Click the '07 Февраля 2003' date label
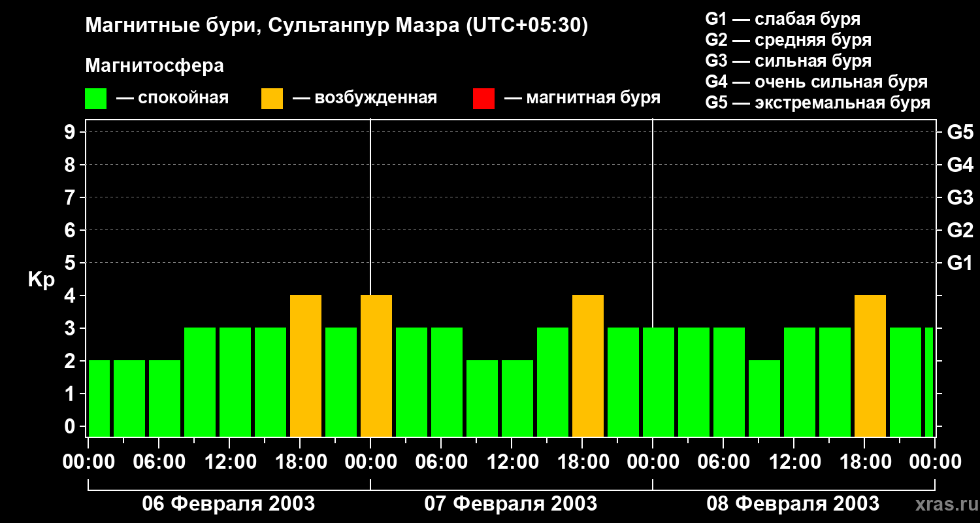Screen dimensions: 980x523 (x=511, y=504)
